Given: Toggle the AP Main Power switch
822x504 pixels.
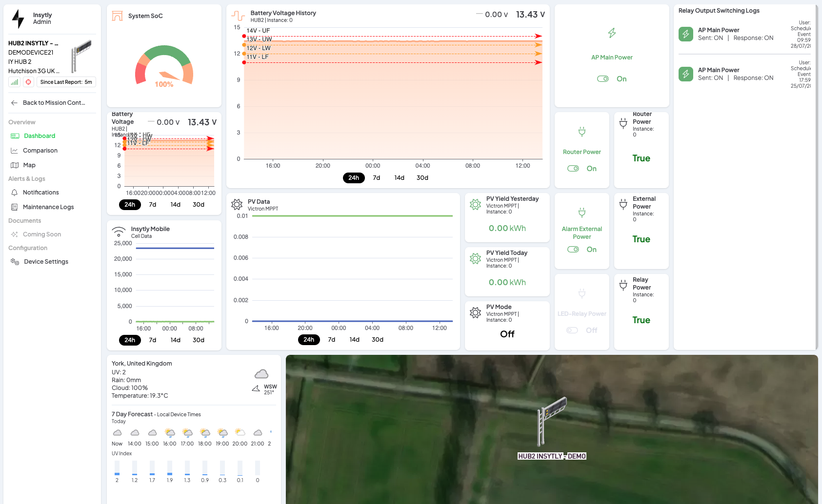Looking at the screenshot, I should click(603, 79).
